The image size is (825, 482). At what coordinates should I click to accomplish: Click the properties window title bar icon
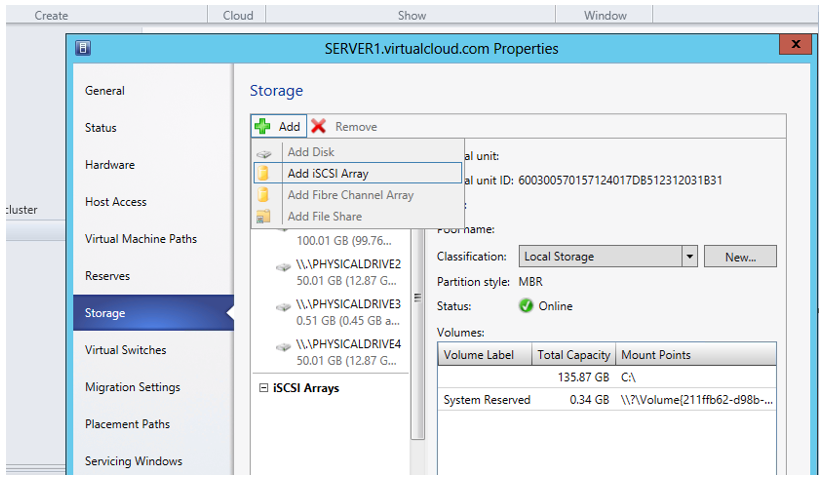84,48
